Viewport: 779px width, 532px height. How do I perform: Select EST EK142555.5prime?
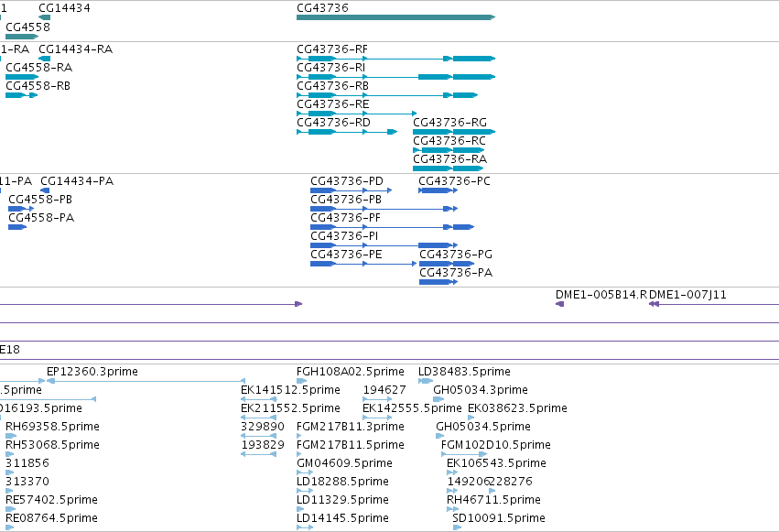(x=377, y=418)
